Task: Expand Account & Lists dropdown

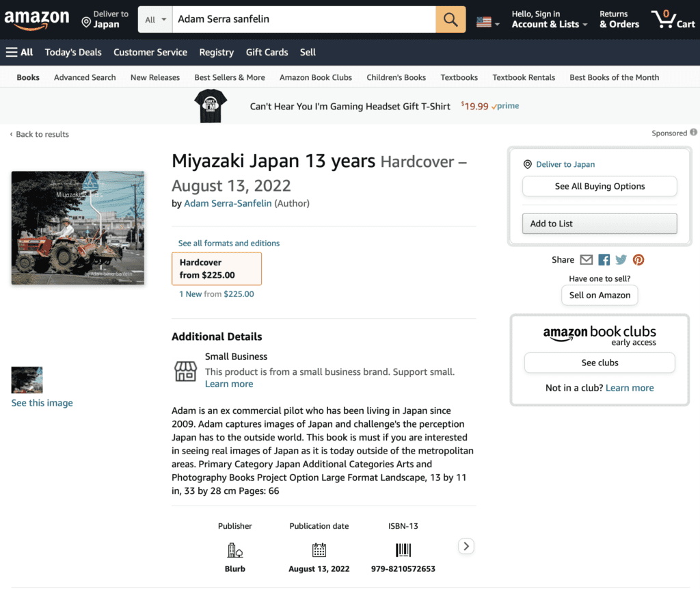Action: [x=549, y=19]
